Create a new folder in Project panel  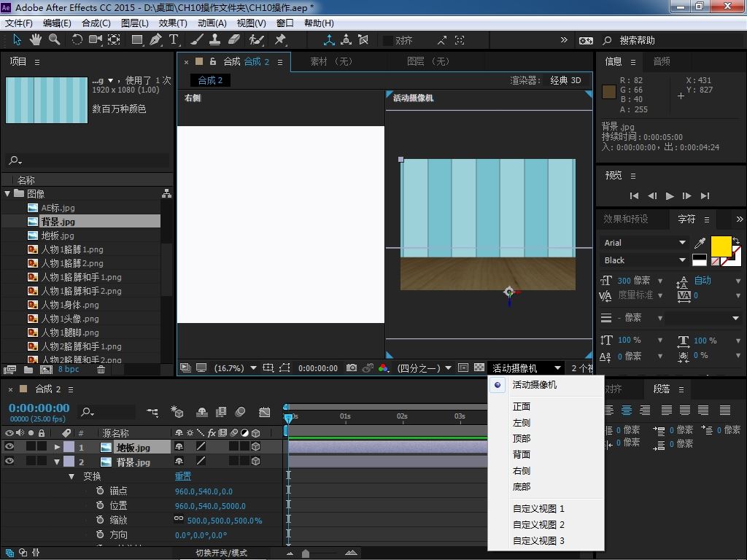(x=28, y=370)
